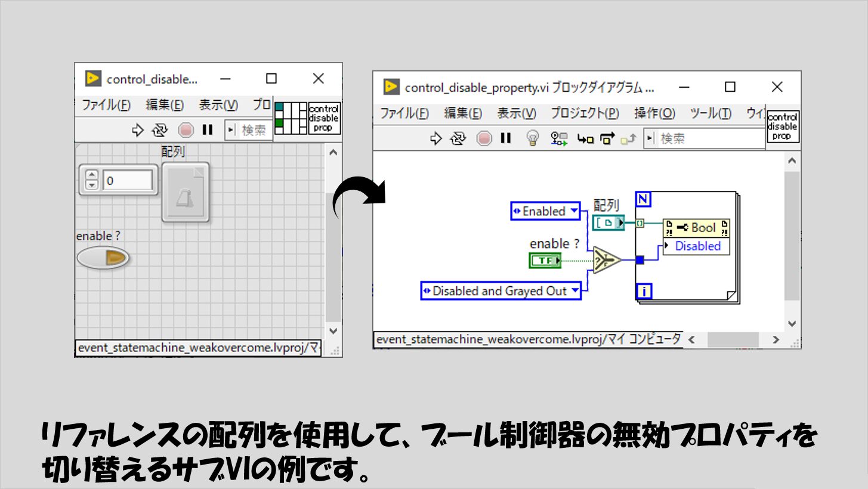Viewport: 868px width, 489px height.
Task: Click the 'Disabled' property on Bool node
Action: (x=697, y=246)
